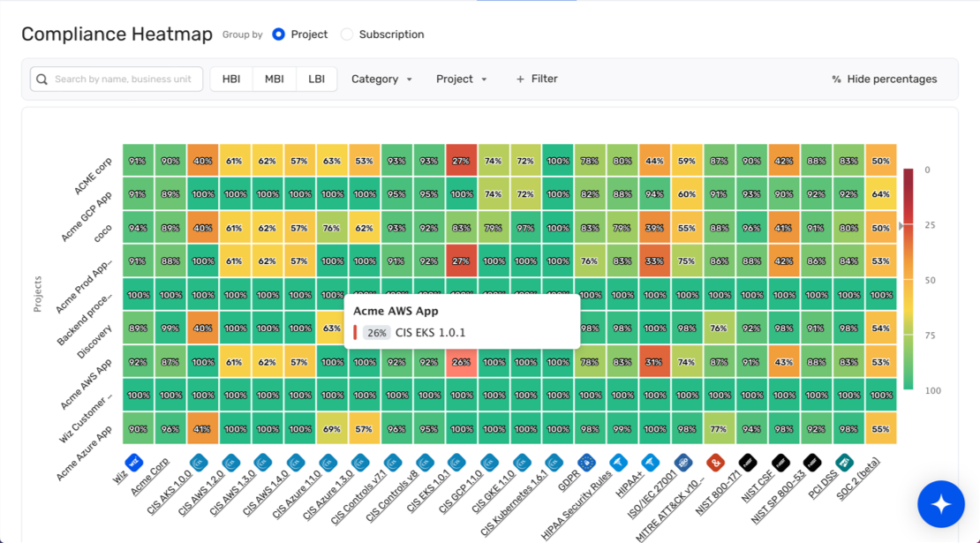Click the Wiz framework icon
Screen dimensions: 980x543
pyautogui.click(x=134, y=463)
